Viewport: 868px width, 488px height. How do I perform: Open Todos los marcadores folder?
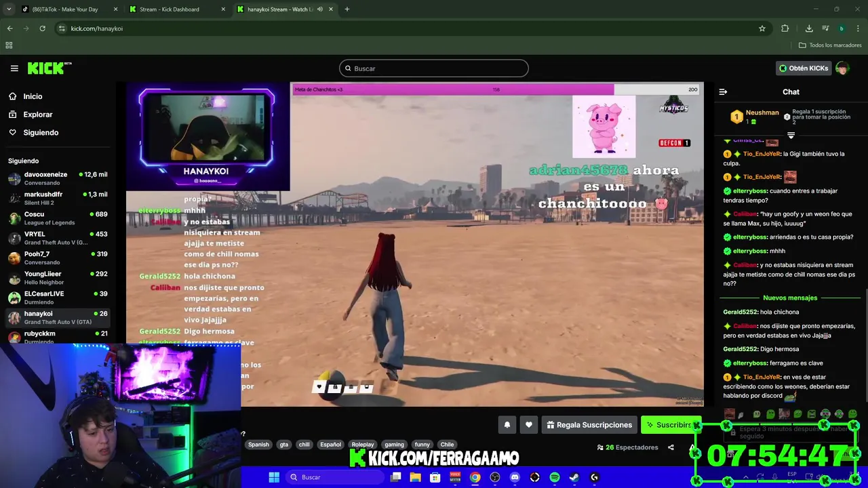point(830,45)
